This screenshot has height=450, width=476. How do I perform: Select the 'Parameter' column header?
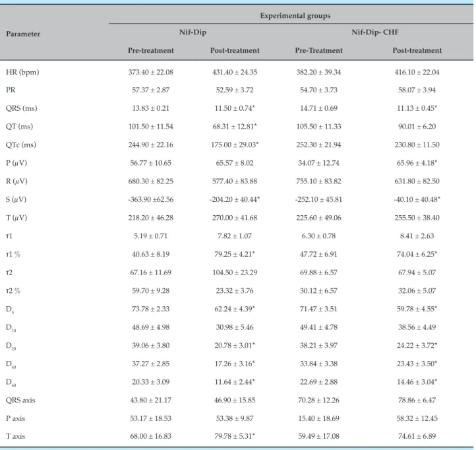tap(23, 34)
